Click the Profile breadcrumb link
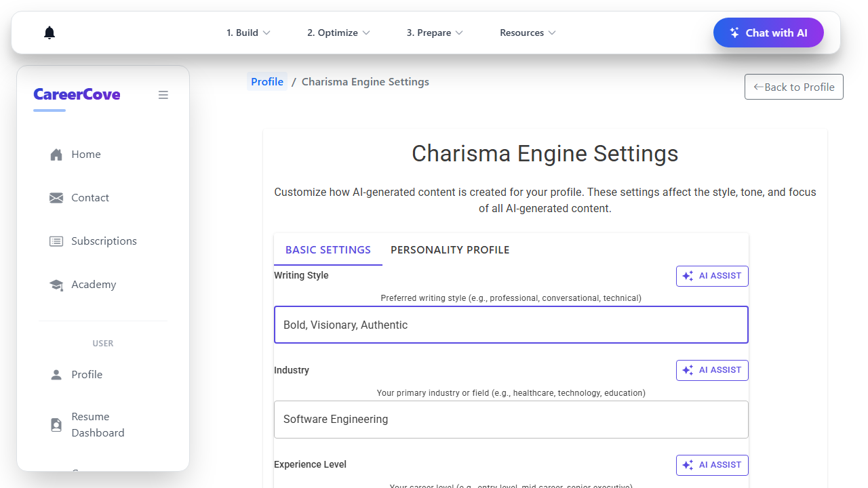The width and height of the screenshot is (868, 488). click(267, 82)
